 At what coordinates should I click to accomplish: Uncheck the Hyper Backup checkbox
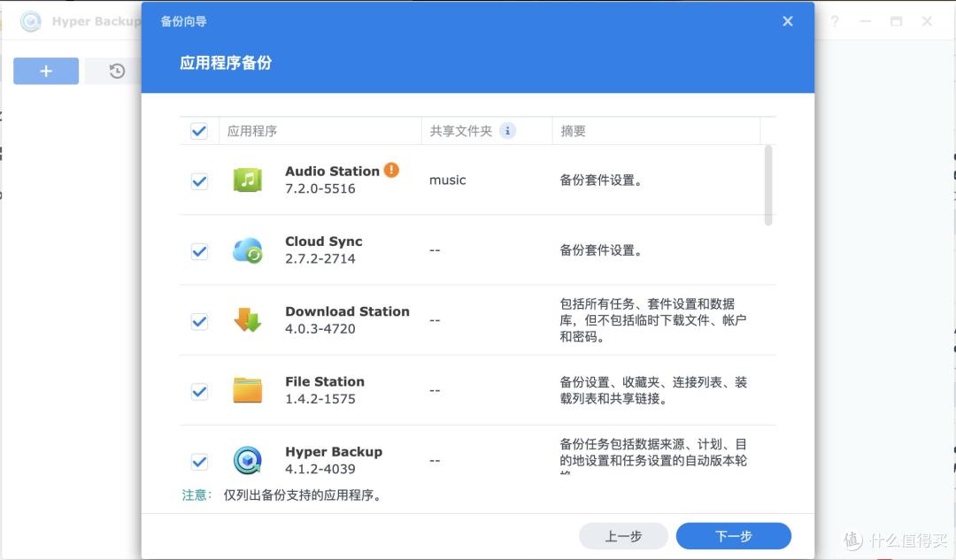pyautogui.click(x=199, y=462)
